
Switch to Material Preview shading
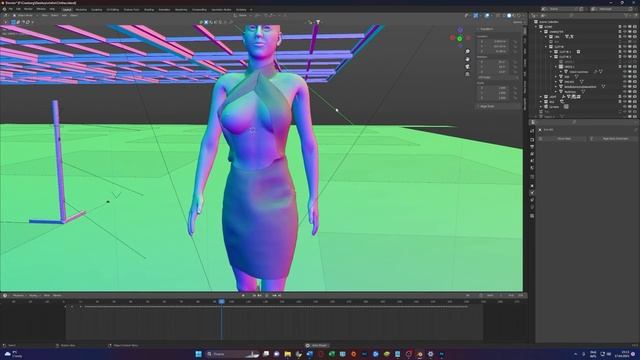point(514,16)
